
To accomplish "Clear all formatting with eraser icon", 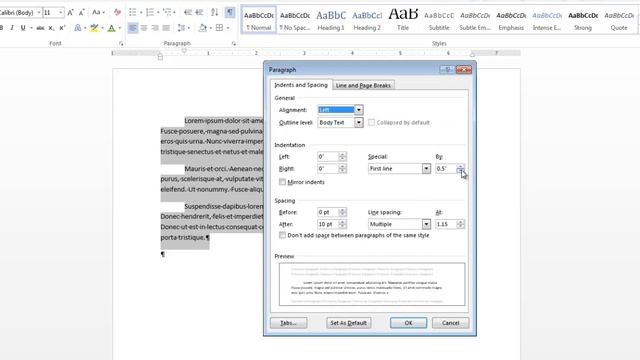I will [117, 13].
